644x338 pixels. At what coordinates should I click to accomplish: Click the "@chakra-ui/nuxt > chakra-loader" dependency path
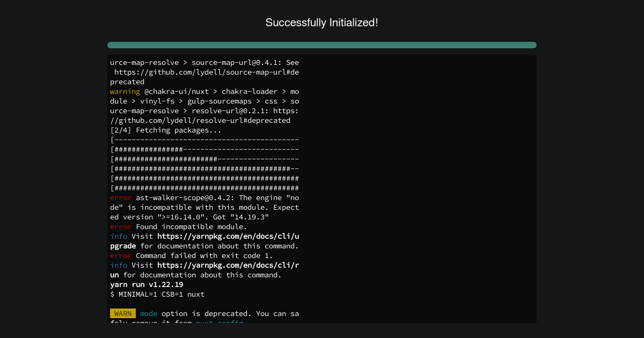(x=211, y=91)
